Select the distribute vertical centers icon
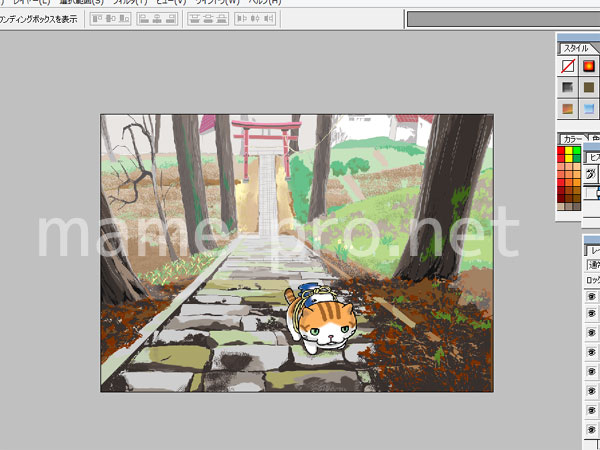The height and width of the screenshot is (450, 600). (208, 18)
